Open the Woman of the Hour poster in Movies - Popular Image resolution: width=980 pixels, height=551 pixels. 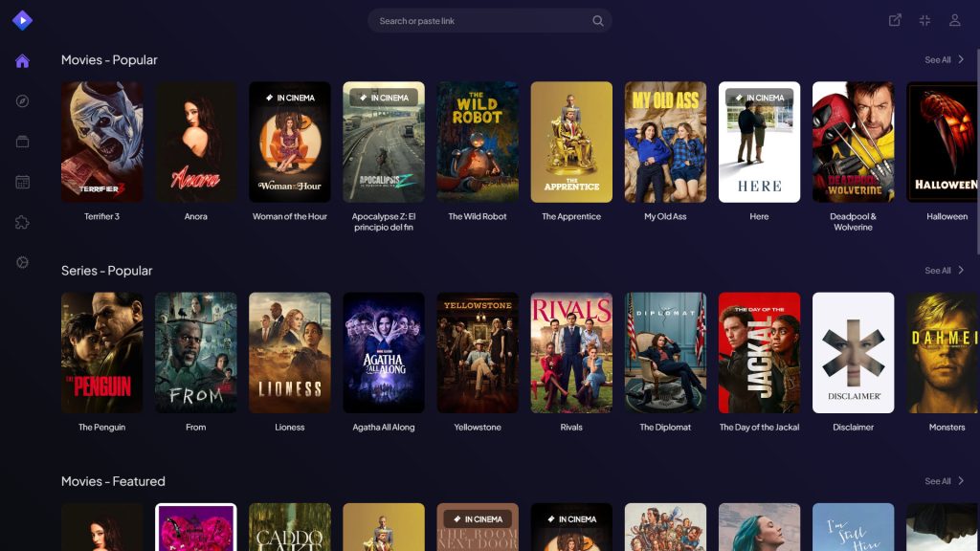tap(290, 142)
